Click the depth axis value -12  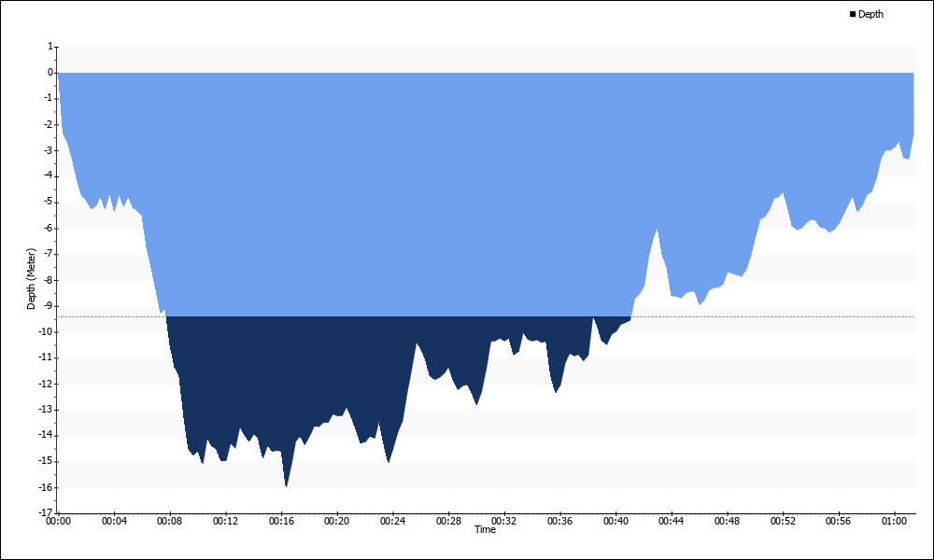(x=47, y=384)
